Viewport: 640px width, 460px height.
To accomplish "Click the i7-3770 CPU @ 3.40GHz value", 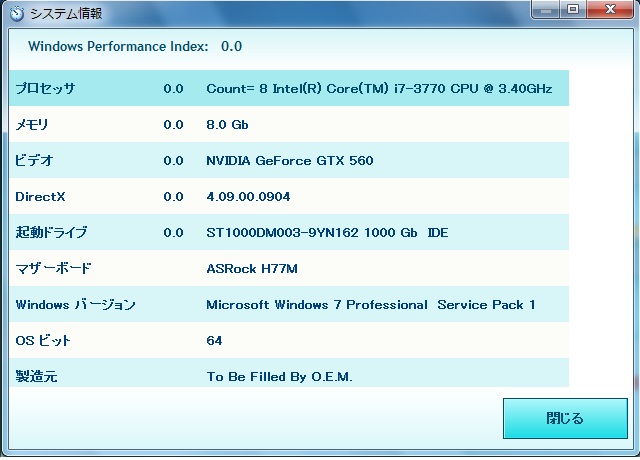I will click(x=473, y=89).
